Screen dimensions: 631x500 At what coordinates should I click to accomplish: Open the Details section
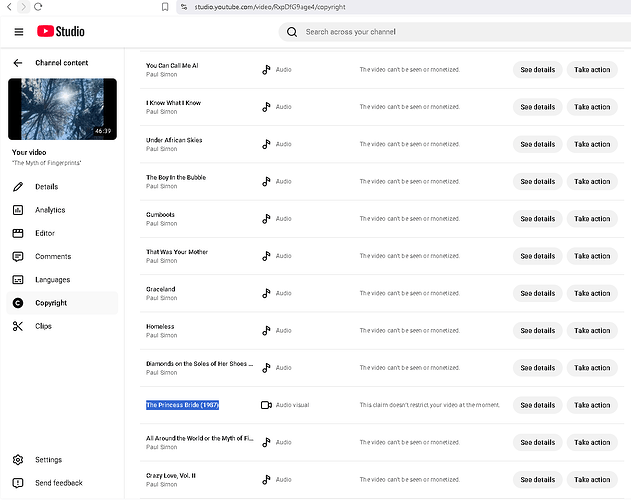click(46, 187)
